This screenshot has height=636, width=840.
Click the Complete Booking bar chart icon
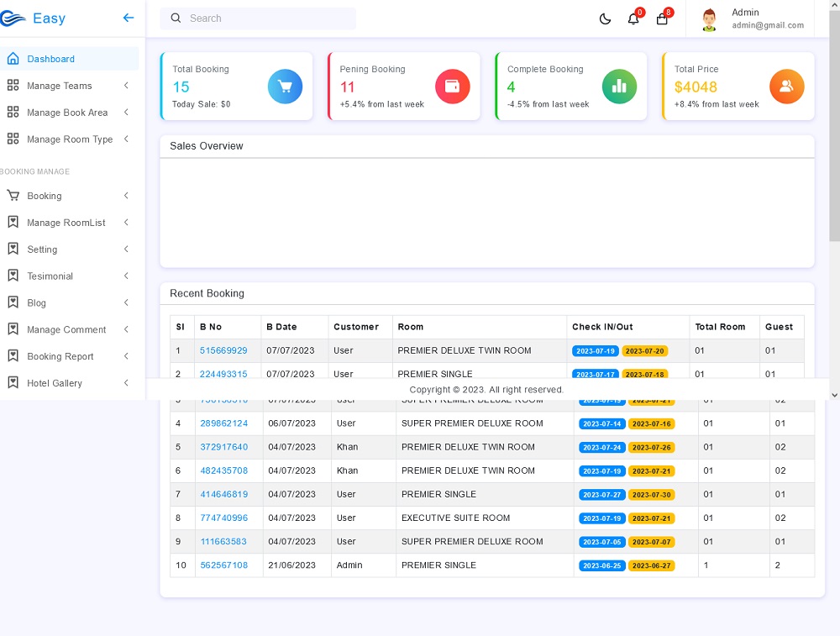(x=619, y=86)
